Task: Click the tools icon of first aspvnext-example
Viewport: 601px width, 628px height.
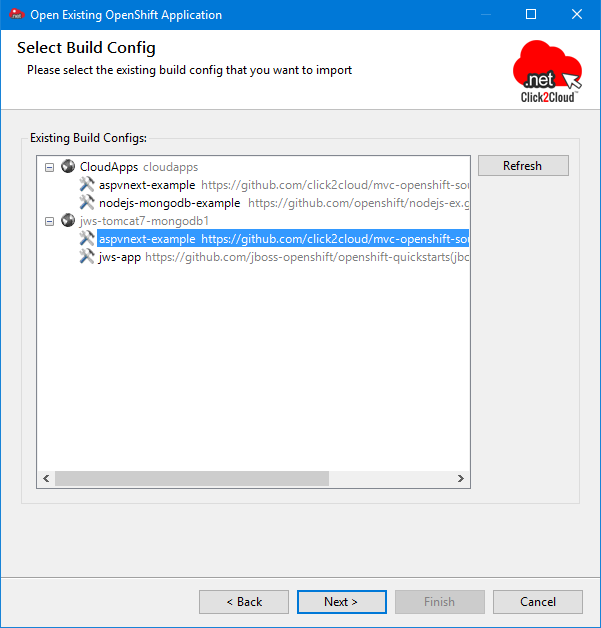Action: pos(87,184)
